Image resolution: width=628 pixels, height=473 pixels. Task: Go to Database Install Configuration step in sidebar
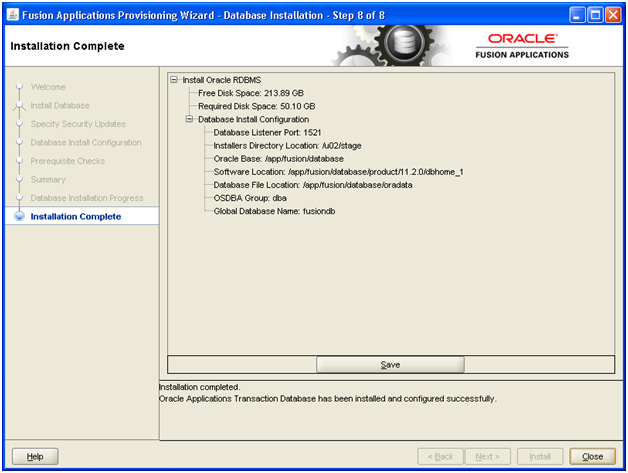(86, 142)
